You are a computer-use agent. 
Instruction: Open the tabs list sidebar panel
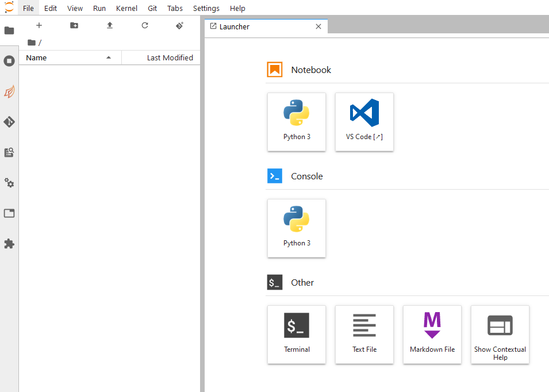[9, 213]
